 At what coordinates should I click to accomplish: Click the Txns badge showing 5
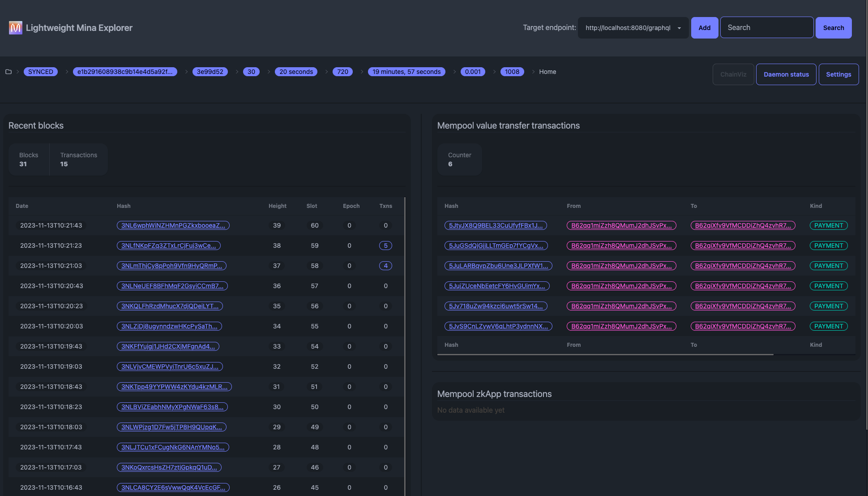pyautogui.click(x=385, y=246)
